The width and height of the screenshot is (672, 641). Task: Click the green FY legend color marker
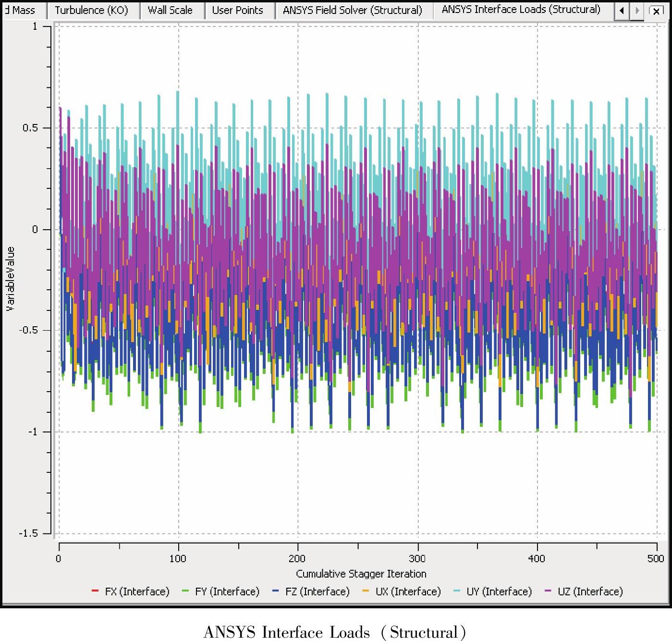click(x=185, y=591)
